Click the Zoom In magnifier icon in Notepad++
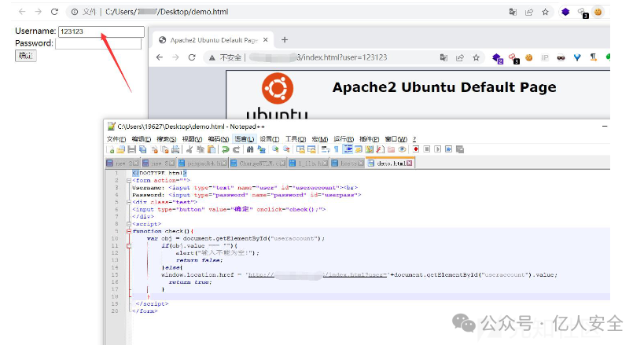The width and height of the screenshot is (644, 349). pos(275,149)
